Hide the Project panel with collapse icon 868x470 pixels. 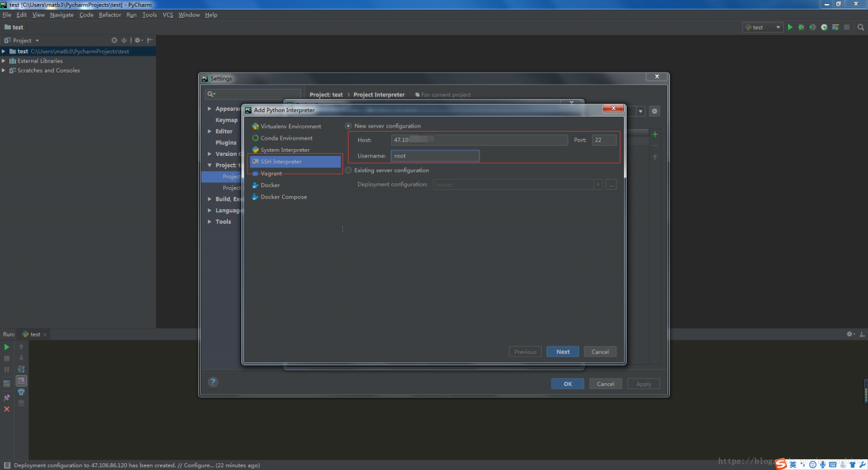150,40
